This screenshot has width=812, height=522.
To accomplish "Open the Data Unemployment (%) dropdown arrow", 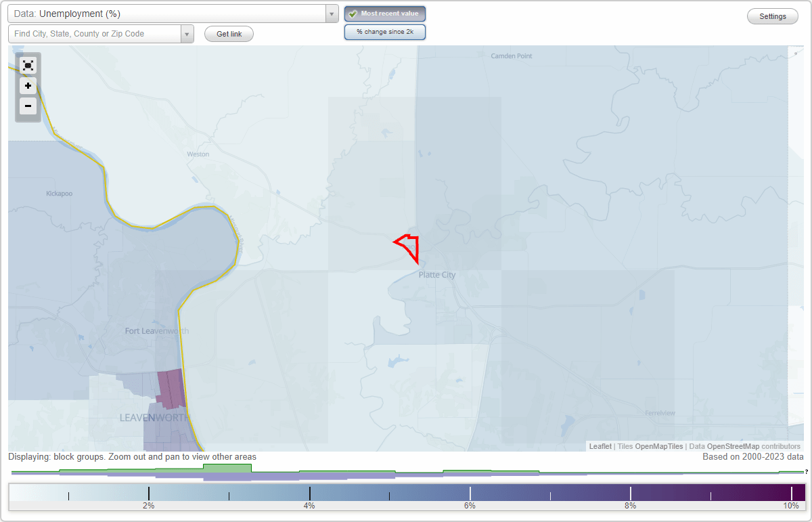I will (332, 14).
